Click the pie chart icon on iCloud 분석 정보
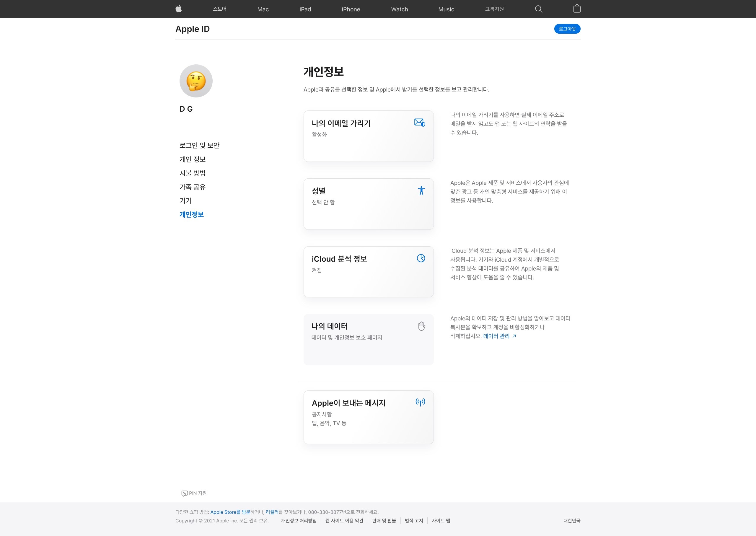 (x=421, y=258)
